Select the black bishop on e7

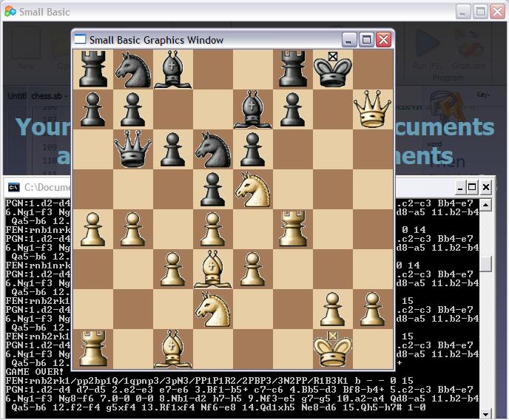tap(253, 109)
